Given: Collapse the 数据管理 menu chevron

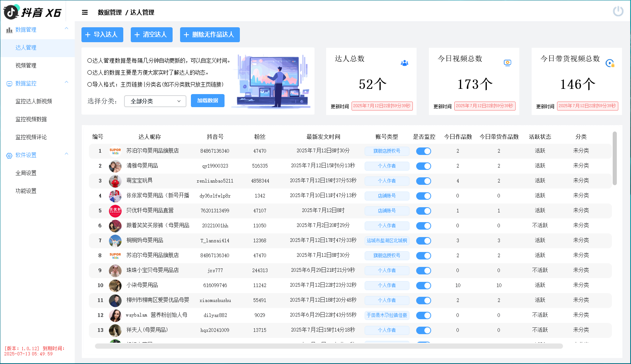Looking at the screenshot, I should click(66, 28).
